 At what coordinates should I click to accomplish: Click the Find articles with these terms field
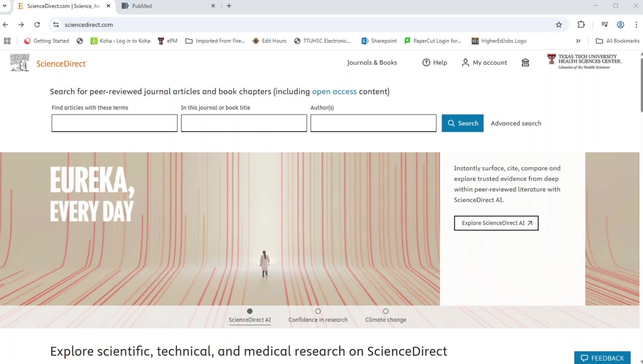tap(115, 123)
